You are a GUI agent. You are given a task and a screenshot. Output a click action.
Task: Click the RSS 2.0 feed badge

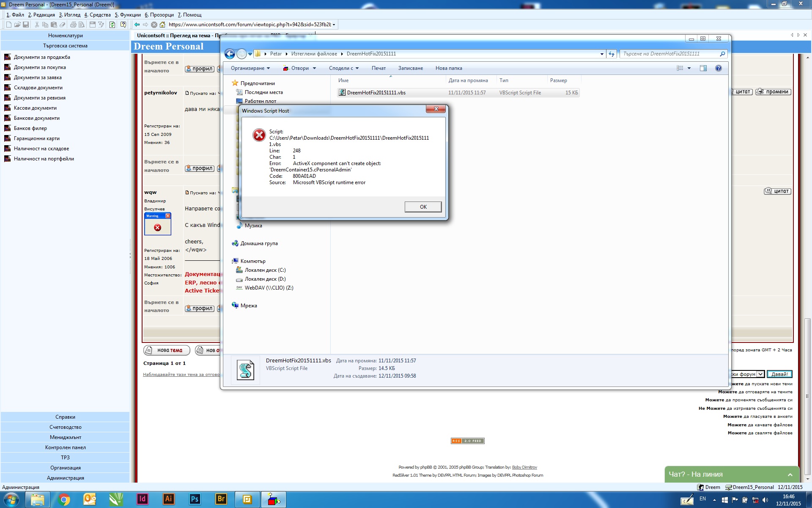point(467,441)
